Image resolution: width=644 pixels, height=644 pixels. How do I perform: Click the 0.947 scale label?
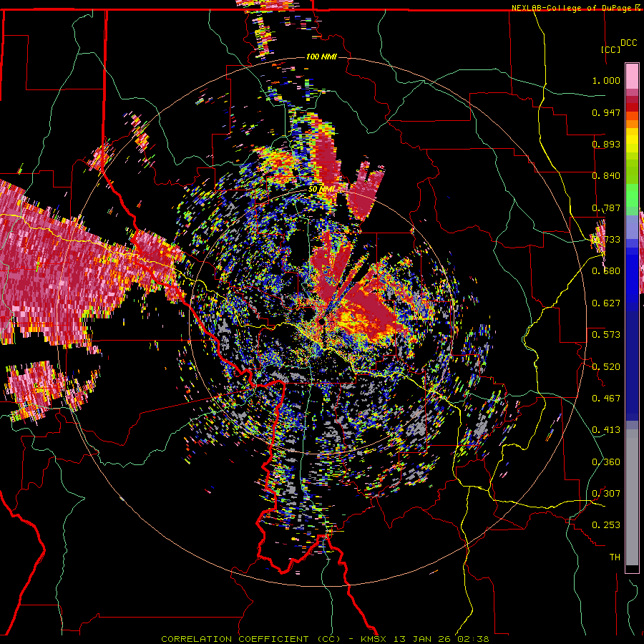pyautogui.click(x=606, y=112)
